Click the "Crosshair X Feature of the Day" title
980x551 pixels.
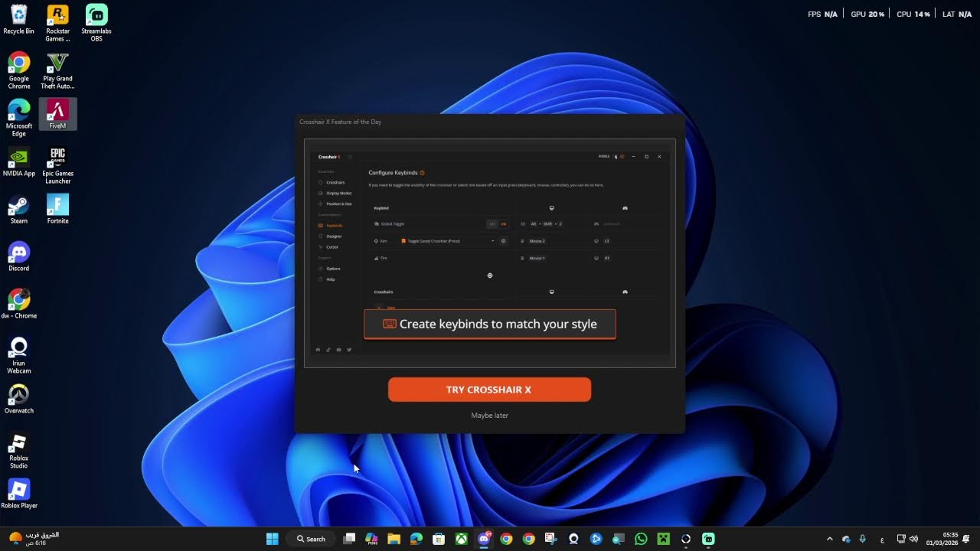pos(340,122)
